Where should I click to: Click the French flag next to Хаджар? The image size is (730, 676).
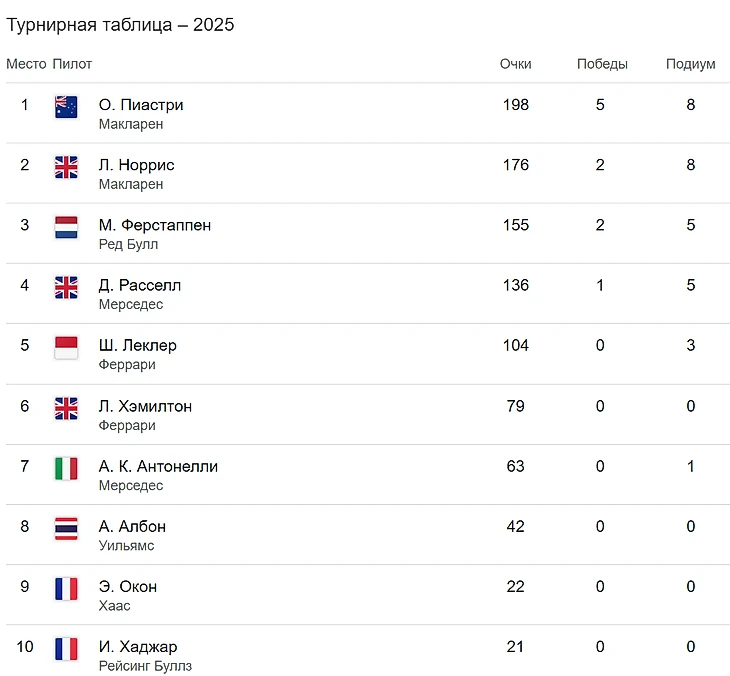[66, 649]
